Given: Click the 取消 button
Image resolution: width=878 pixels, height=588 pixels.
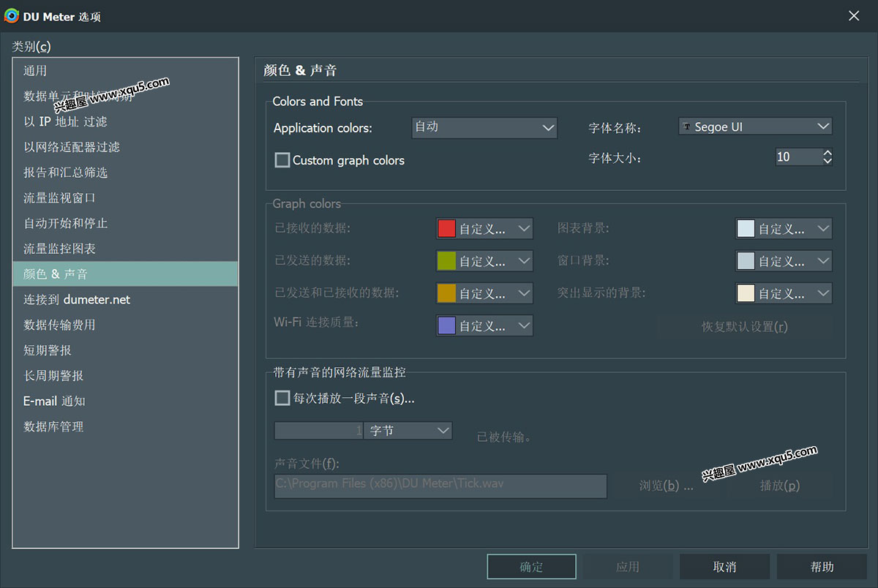Looking at the screenshot, I should pos(724,567).
